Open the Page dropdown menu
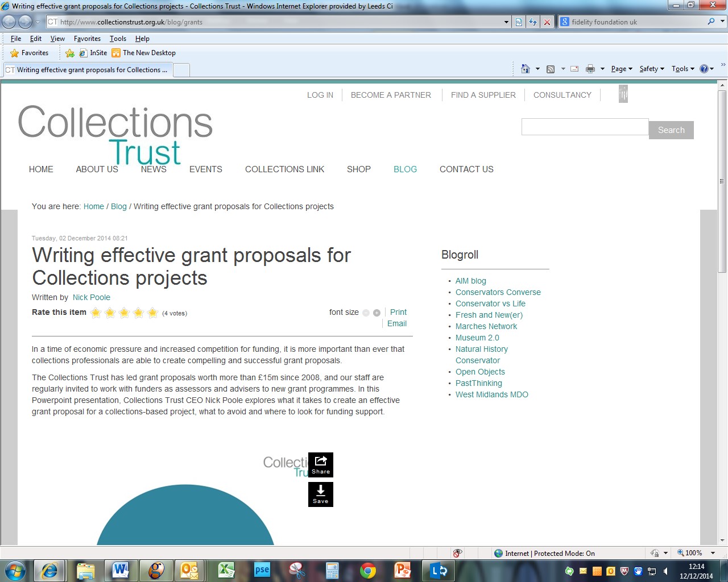 pyautogui.click(x=621, y=69)
